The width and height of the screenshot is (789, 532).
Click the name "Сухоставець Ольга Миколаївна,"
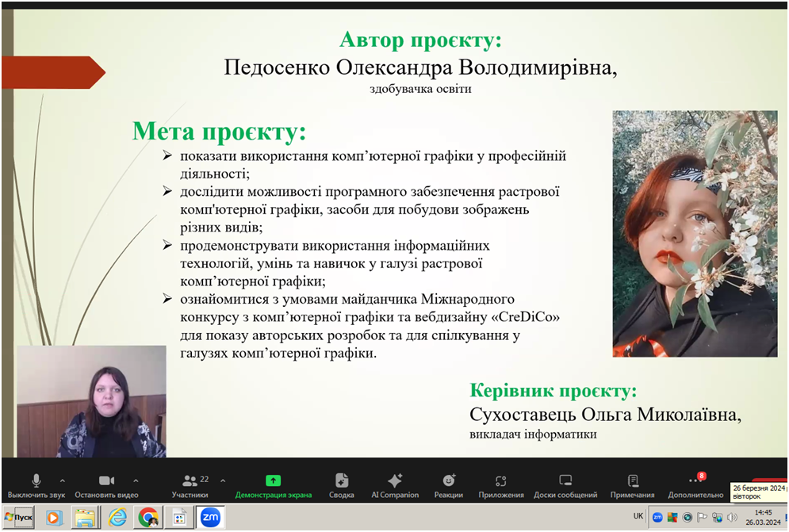[605, 415]
